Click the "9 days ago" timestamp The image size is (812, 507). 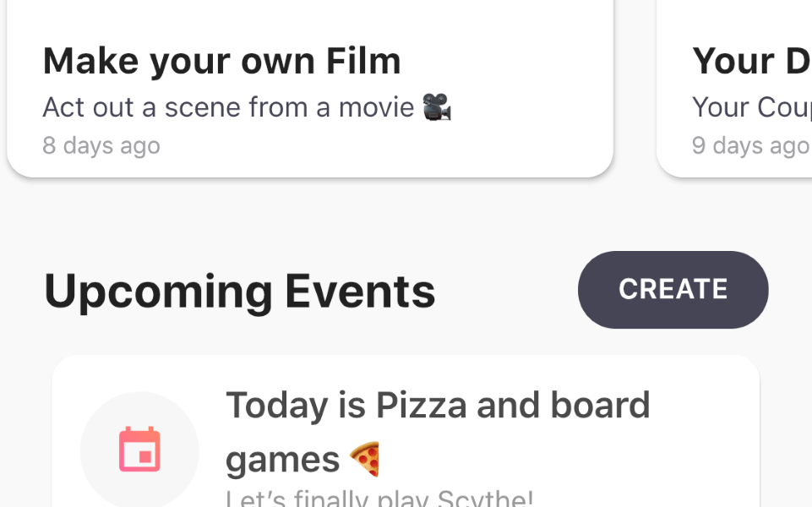(x=750, y=145)
